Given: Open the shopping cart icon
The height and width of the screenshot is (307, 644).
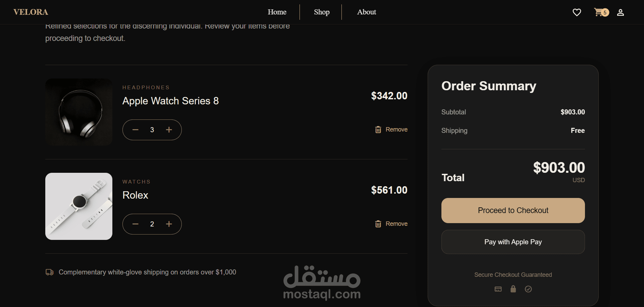Looking at the screenshot, I should (598, 12).
